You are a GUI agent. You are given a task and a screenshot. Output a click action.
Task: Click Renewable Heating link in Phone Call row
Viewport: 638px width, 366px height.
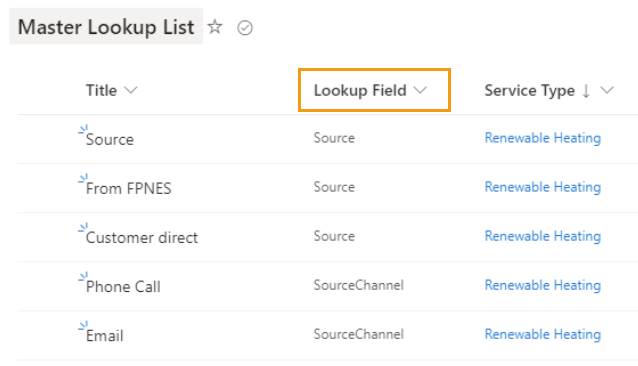tap(542, 285)
